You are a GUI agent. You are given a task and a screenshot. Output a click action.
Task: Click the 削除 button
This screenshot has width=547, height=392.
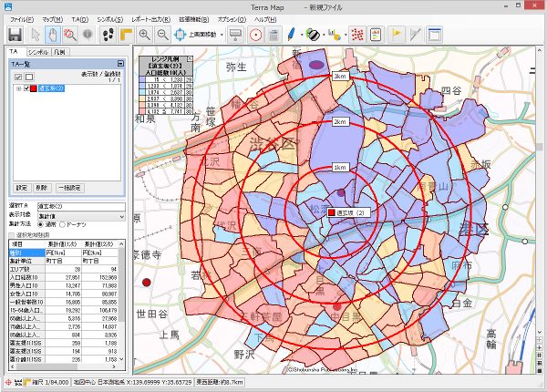tap(42, 188)
